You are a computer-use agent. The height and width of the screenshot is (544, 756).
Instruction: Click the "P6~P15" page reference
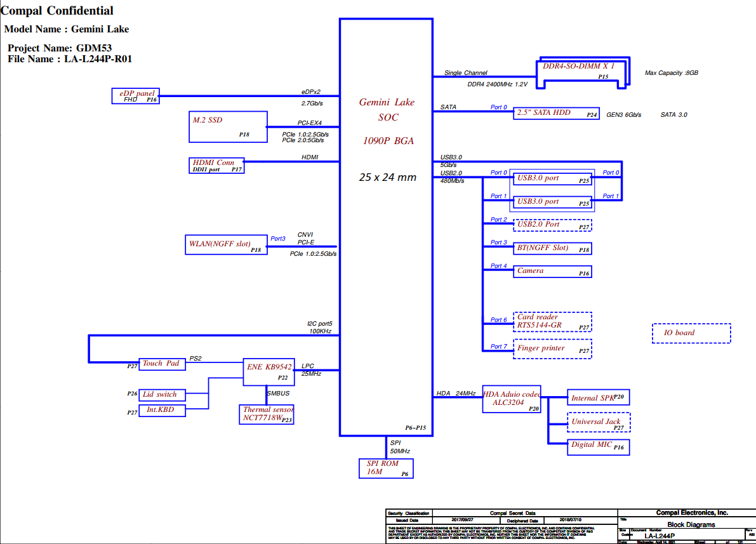416,428
